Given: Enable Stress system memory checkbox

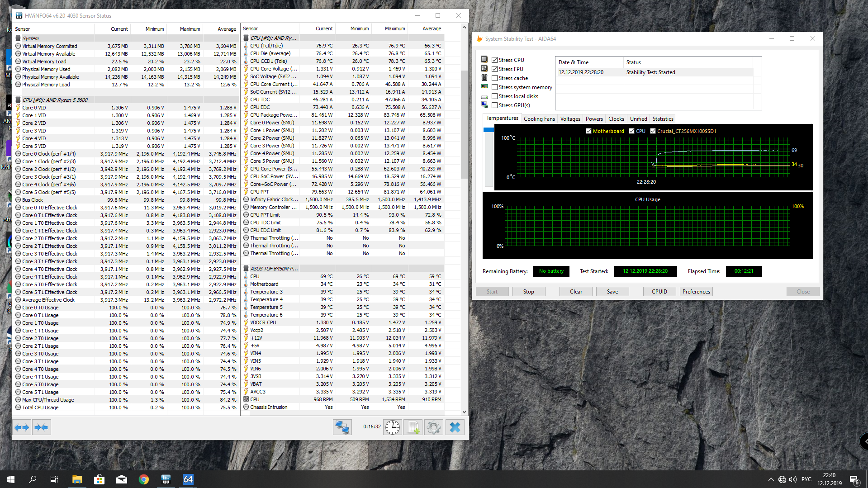Looking at the screenshot, I should (495, 87).
